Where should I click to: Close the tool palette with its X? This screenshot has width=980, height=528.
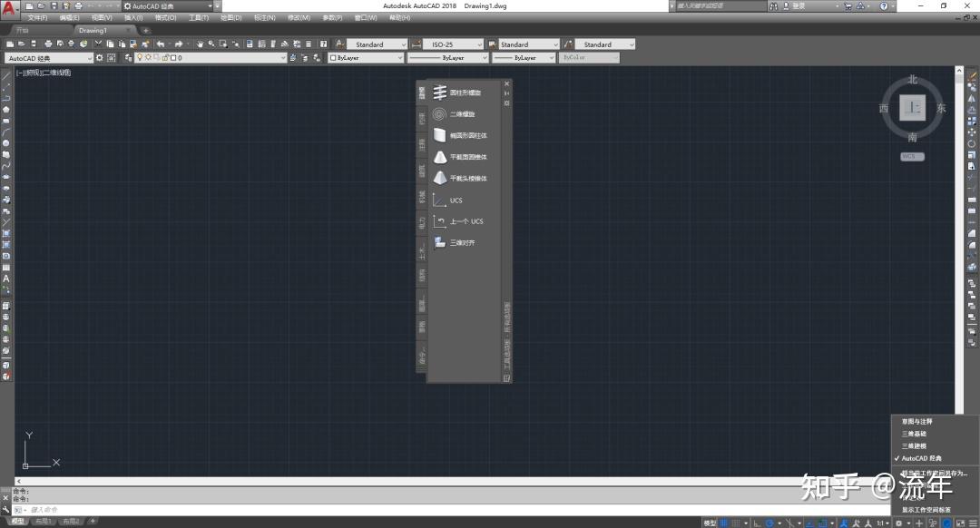pyautogui.click(x=507, y=83)
